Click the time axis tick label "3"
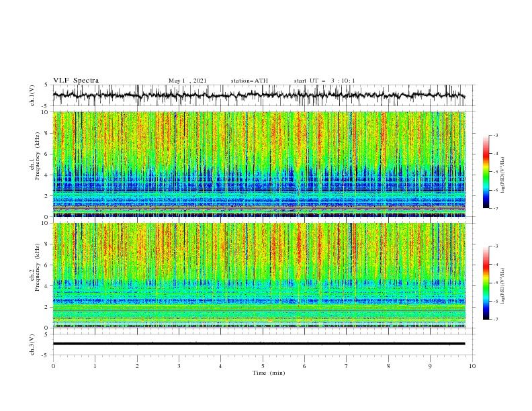The width and height of the screenshot is (532, 411). point(179,366)
